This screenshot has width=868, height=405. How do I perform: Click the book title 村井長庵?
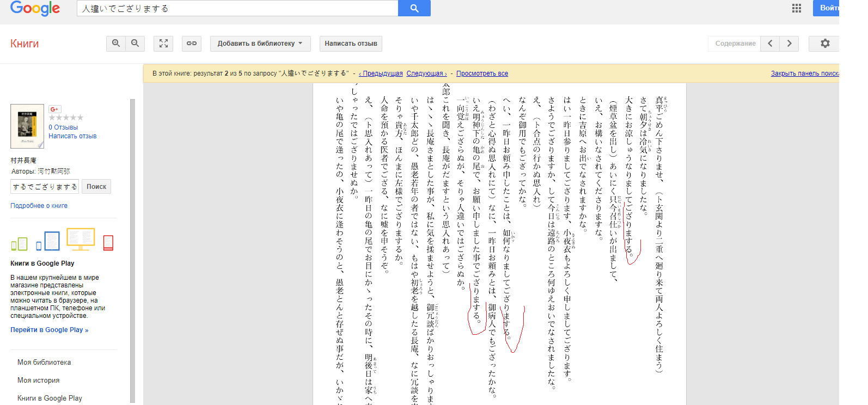point(23,161)
